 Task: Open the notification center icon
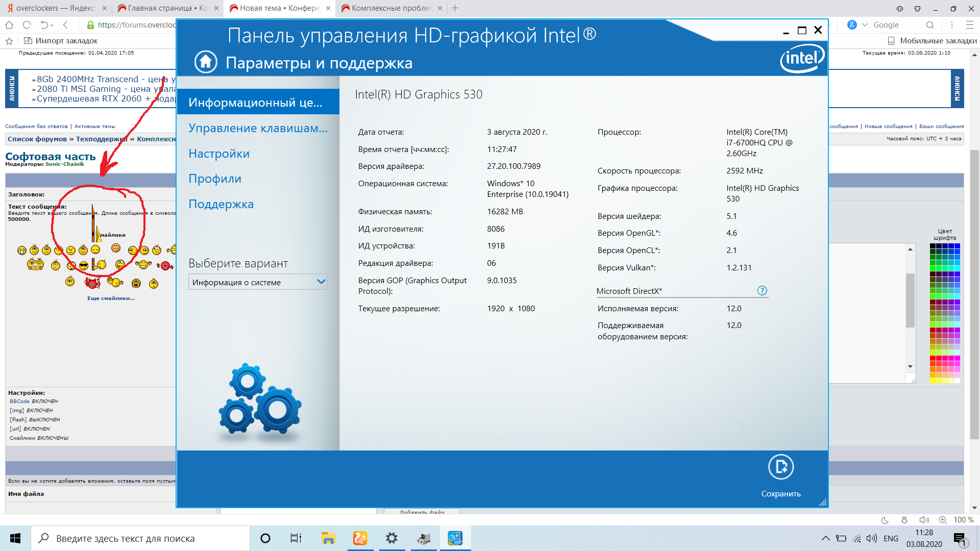pos(960,539)
